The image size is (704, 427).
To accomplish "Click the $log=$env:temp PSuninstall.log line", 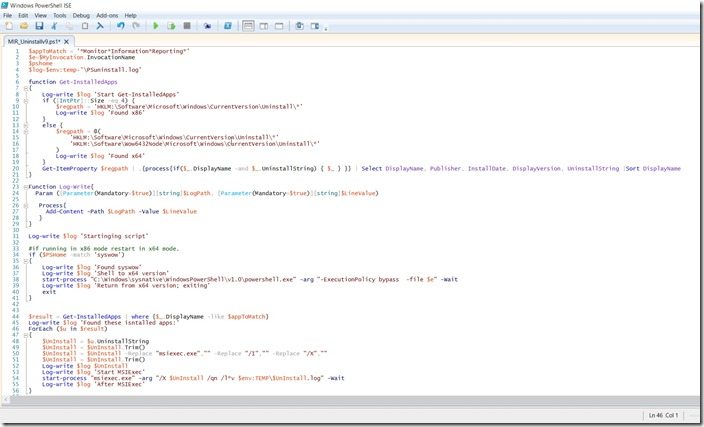I will 85,70.
